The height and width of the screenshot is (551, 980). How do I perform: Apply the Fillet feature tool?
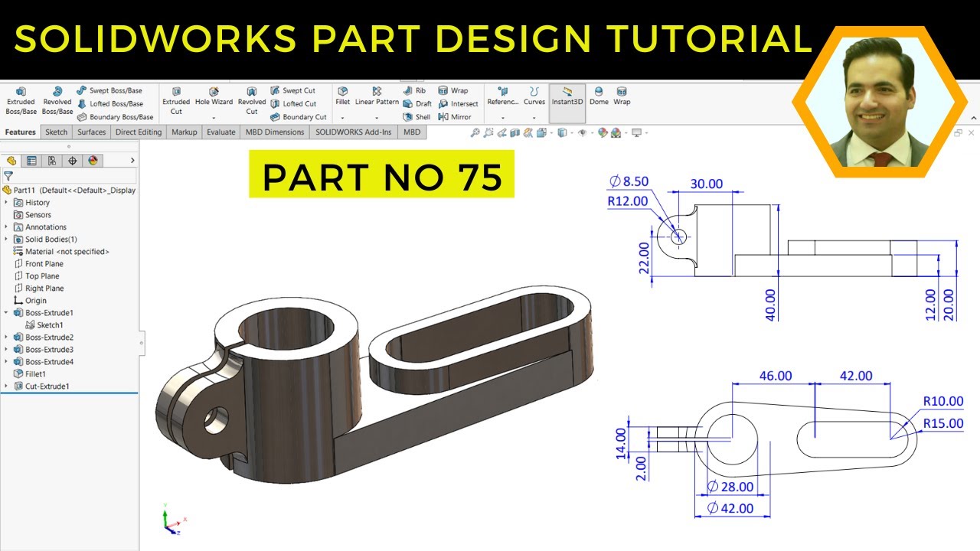(x=342, y=96)
